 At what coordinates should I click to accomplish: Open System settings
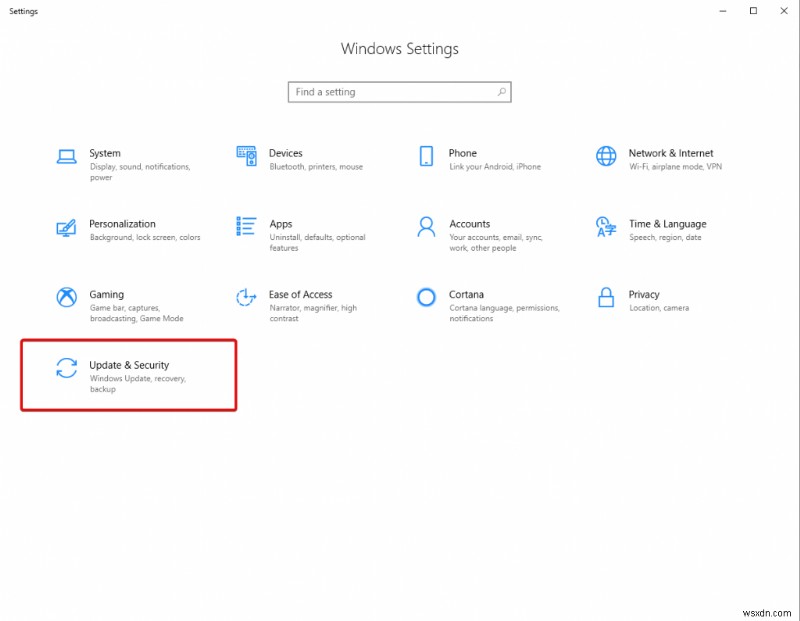tap(104, 158)
